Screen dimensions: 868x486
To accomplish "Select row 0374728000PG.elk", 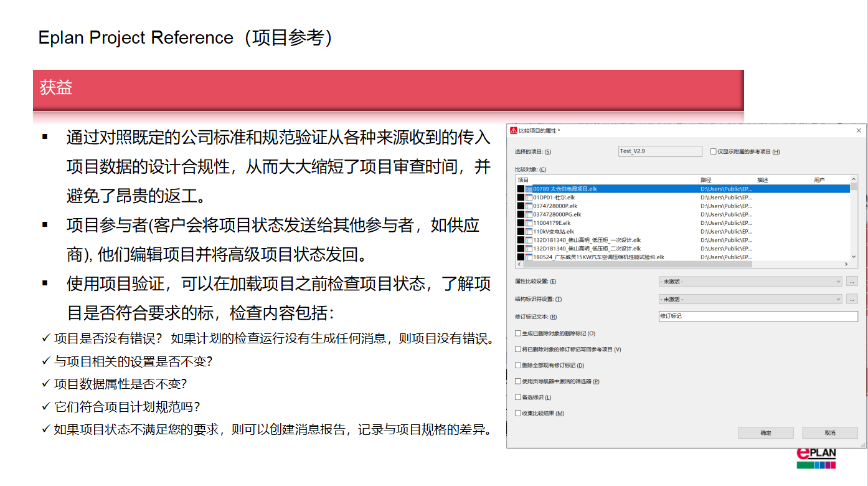I will 683,214.
